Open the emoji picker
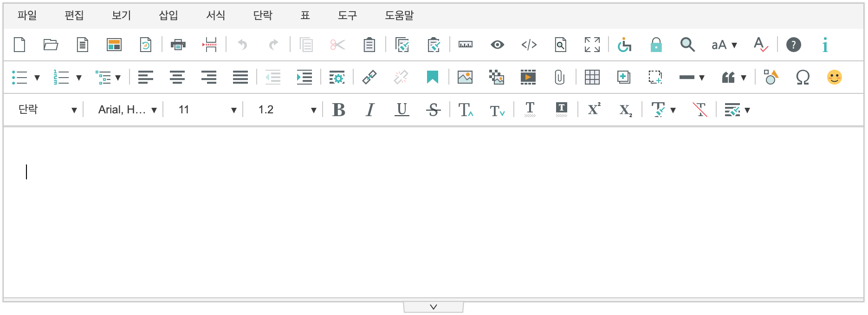868x315 pixels. click(x=834, y=77)
